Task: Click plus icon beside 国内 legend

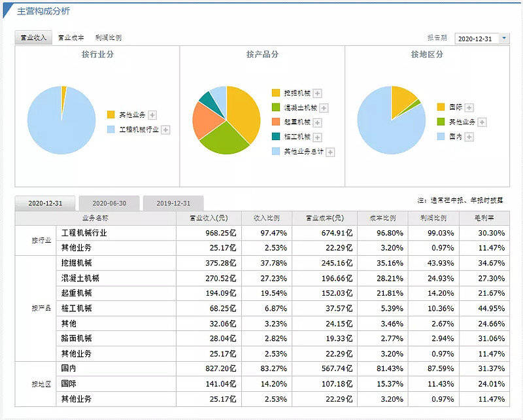Action: pos(469,137)
